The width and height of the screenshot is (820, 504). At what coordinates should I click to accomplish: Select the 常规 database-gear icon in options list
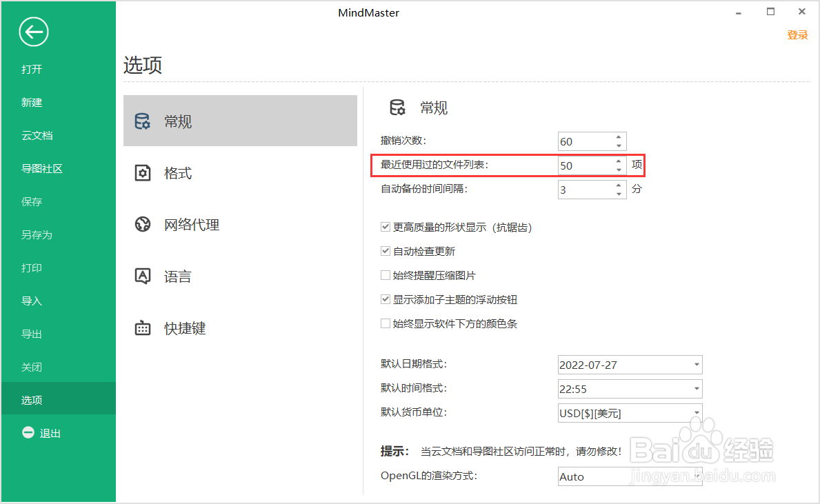coord(142,121)
